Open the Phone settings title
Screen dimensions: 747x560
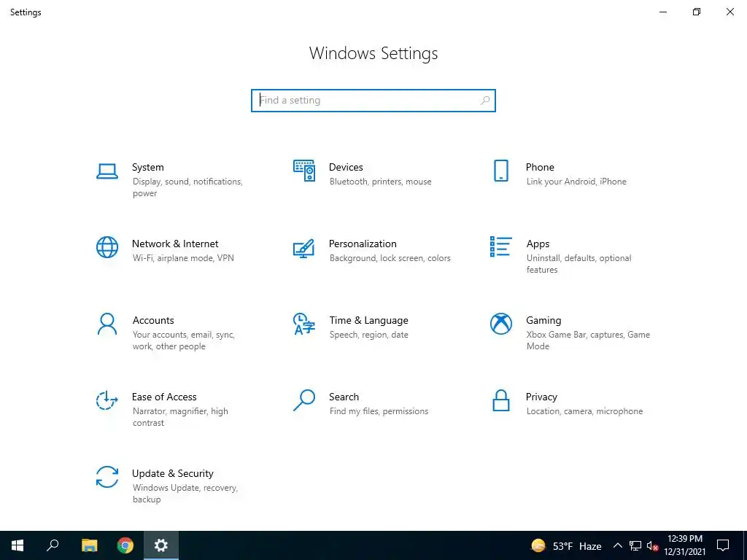(x=540, y=167)
